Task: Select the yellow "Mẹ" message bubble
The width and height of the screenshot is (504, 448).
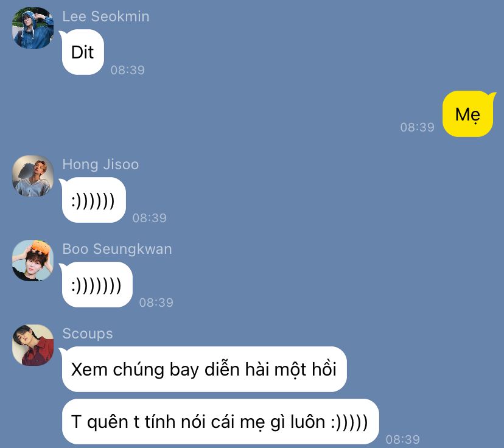Action: [x=467, y=114]
